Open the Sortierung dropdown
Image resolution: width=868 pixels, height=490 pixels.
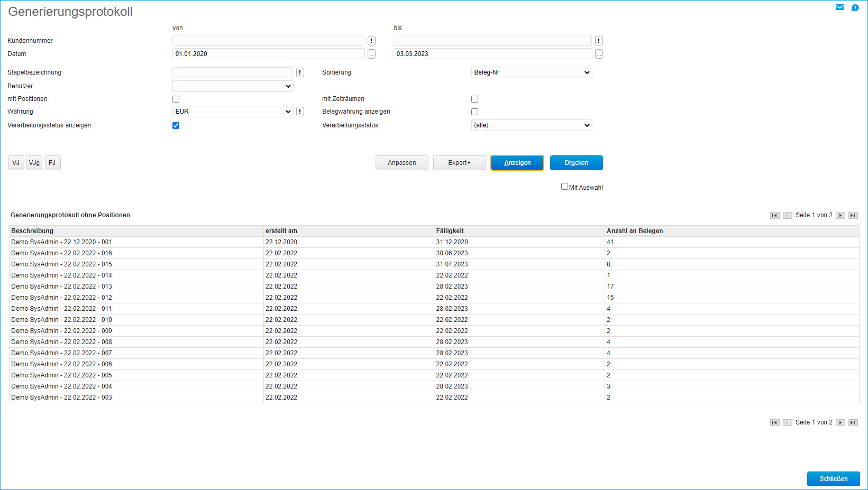point(531,72)
